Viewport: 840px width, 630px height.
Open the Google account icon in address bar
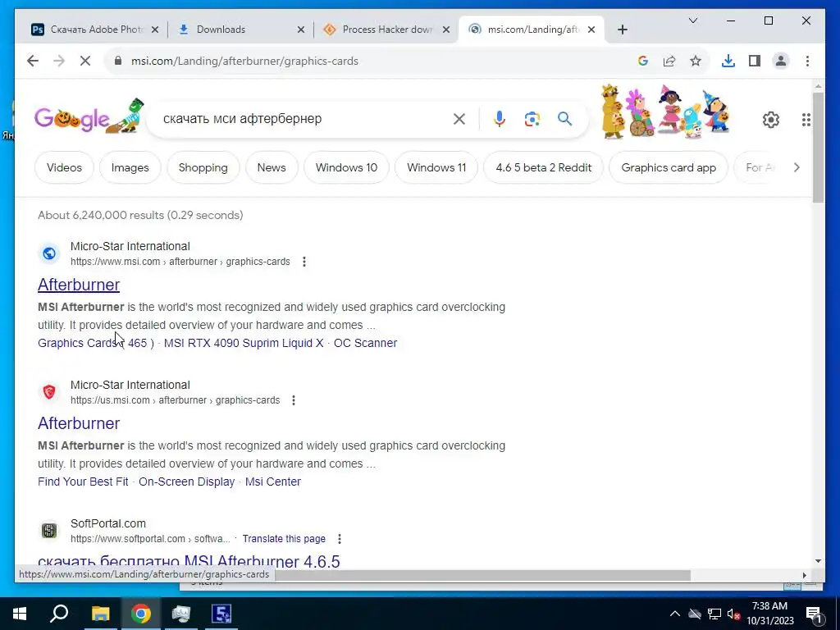point(643,61)
